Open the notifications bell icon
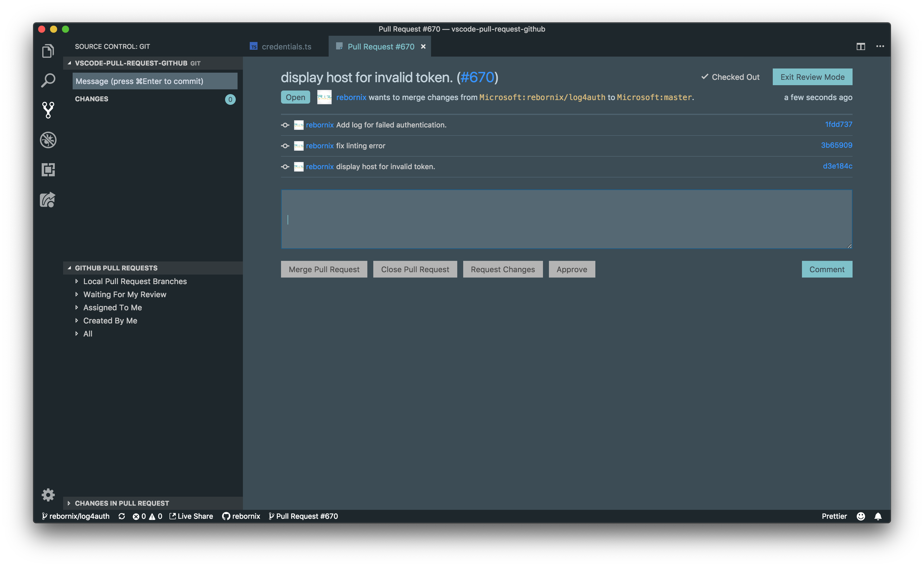The width and height of the screenshot is (924, 567). (x=878, y=516)
